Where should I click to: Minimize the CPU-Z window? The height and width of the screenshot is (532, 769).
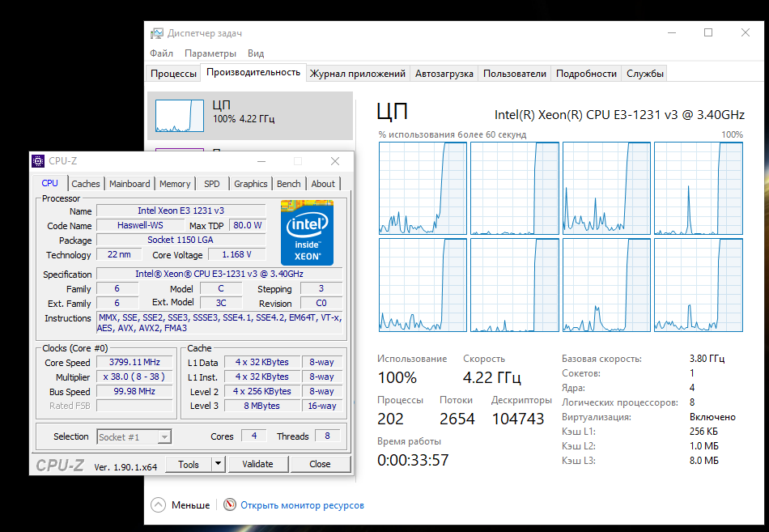261,161
